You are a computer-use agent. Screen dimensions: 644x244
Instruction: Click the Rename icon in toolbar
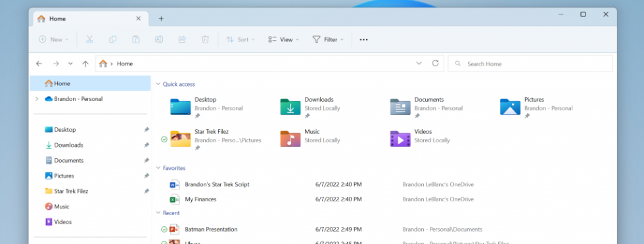point(159,40)
